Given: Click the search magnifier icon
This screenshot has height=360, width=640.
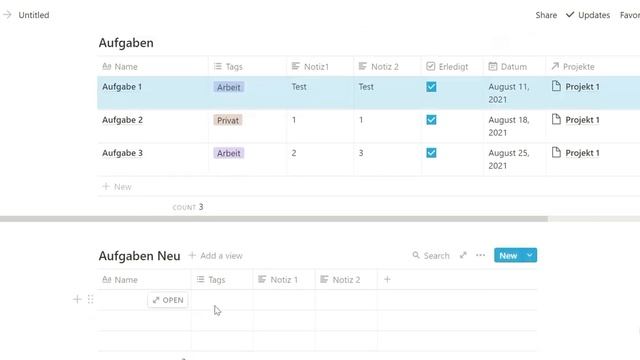Looking at the screenshot, I should click(416, 255).
